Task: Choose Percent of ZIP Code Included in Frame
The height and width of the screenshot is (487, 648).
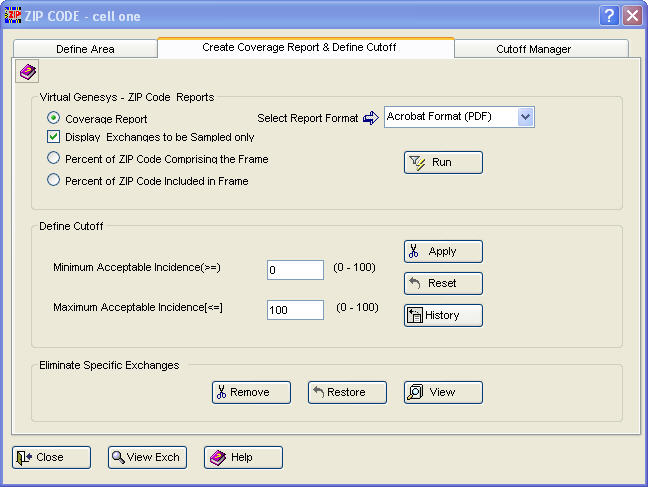Action: click(x=53, y=180)
